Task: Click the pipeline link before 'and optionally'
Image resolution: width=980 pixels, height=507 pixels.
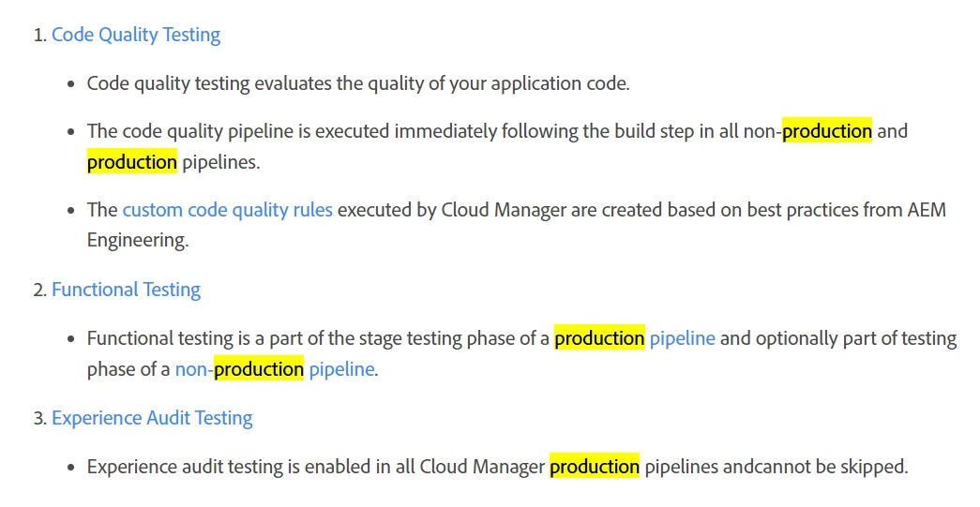Action: pos(683,338)
